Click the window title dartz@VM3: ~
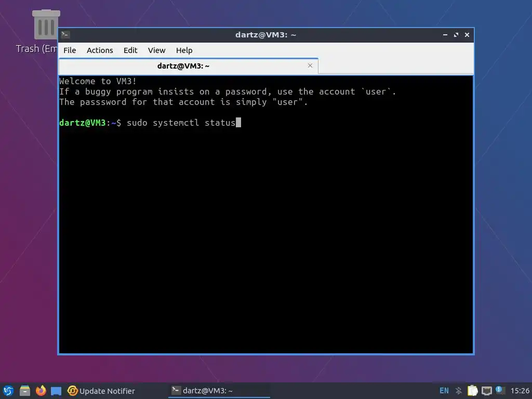532x399 pixels. [x=265, y=35]
